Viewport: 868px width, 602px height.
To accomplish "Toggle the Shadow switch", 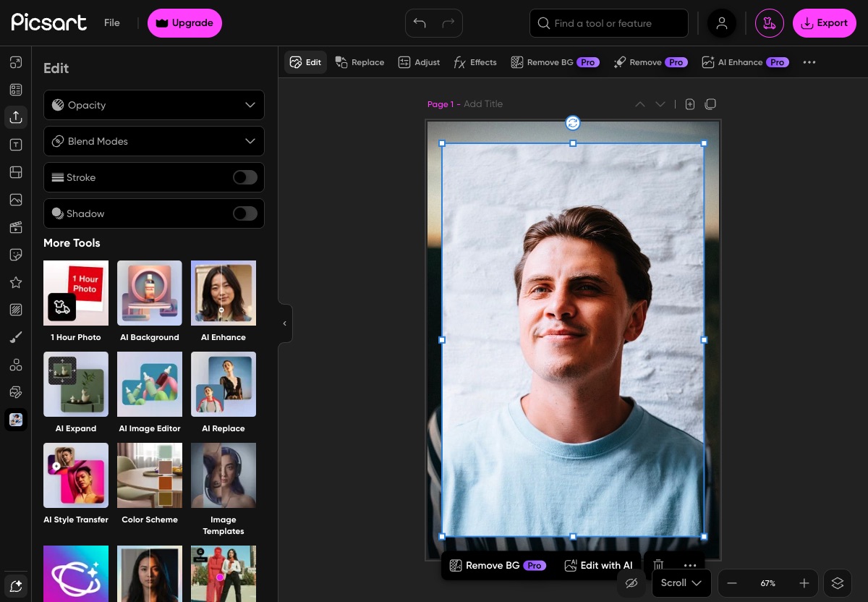I will pyautogui.click(x=245, y=213).
